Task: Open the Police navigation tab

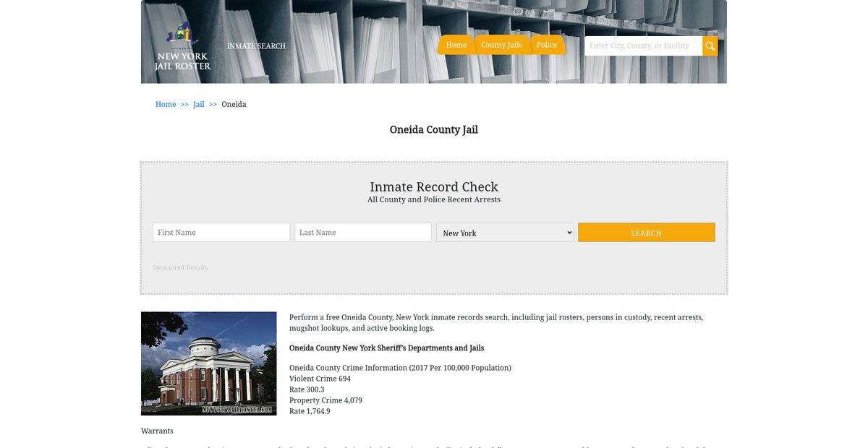Action: [x=547, y=45]
